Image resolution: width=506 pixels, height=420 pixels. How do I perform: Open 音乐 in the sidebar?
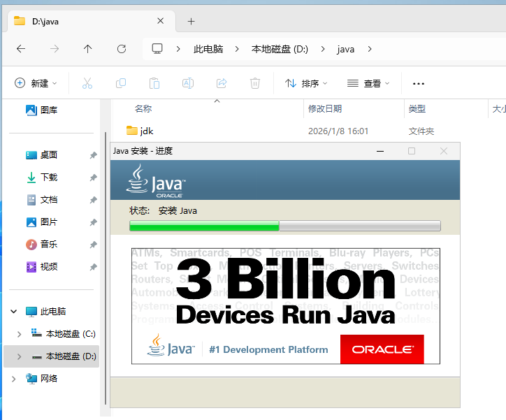(42, 244)
